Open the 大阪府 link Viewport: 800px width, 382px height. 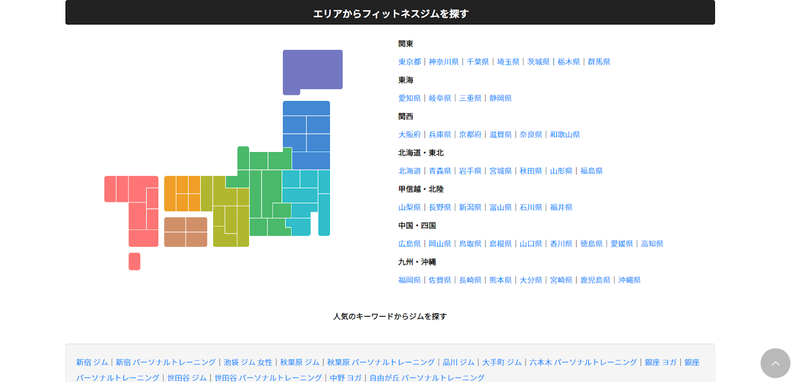[x=410, y=135]
